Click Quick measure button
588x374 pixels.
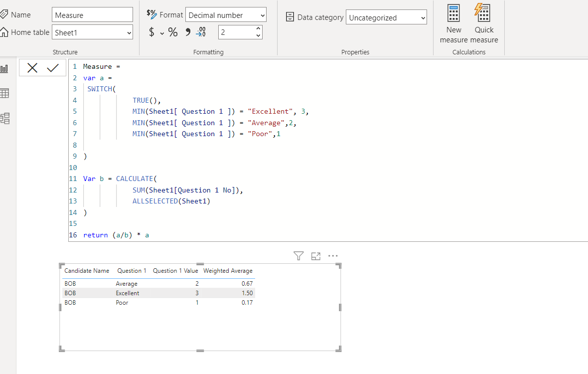[x=484, y=23]
